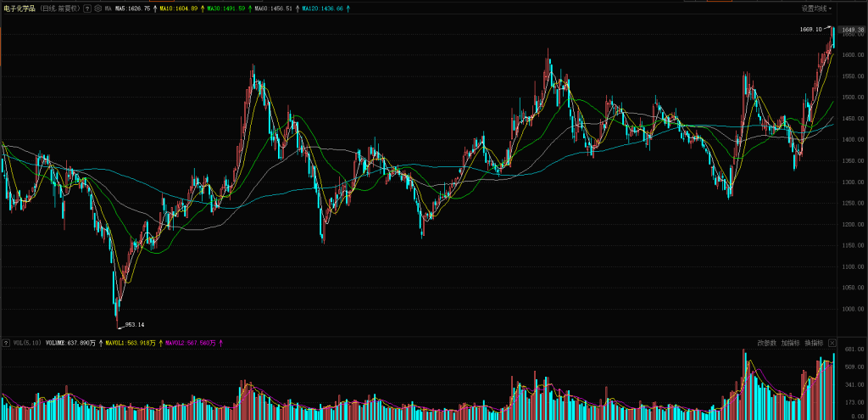
Task: Click the 电子化学品 chart title
Action: click(x=19, y=8)
